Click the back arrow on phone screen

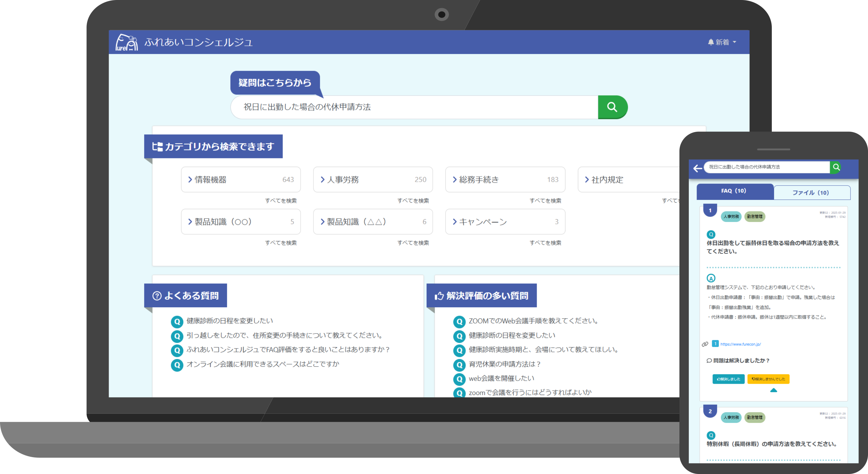tap(698, 168)
